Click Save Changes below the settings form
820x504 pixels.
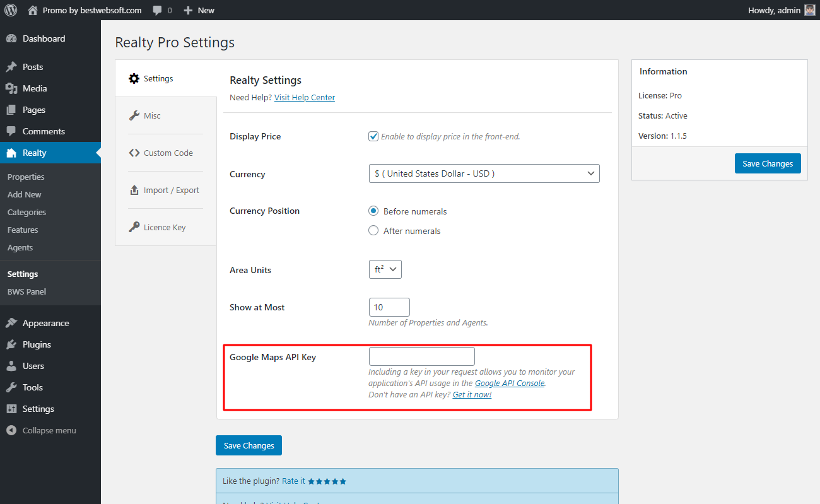pyautogui.click(x=249, y=445)
